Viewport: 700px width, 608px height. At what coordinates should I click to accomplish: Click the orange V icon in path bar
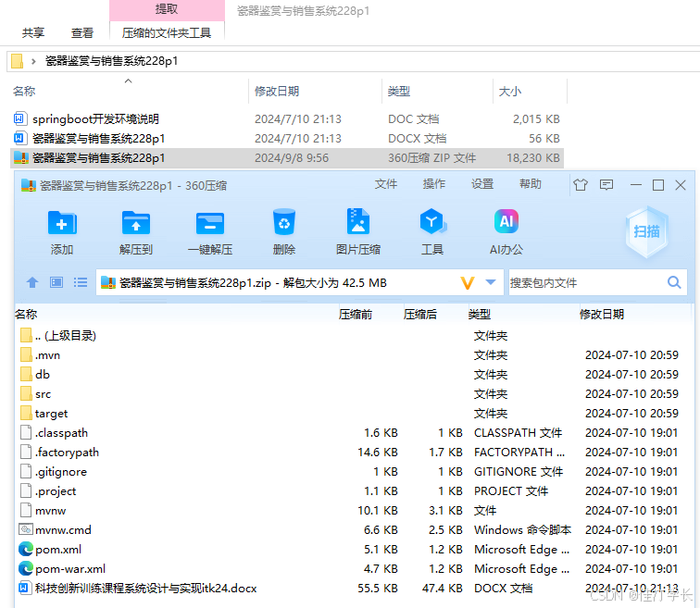[x=467, y=283]
